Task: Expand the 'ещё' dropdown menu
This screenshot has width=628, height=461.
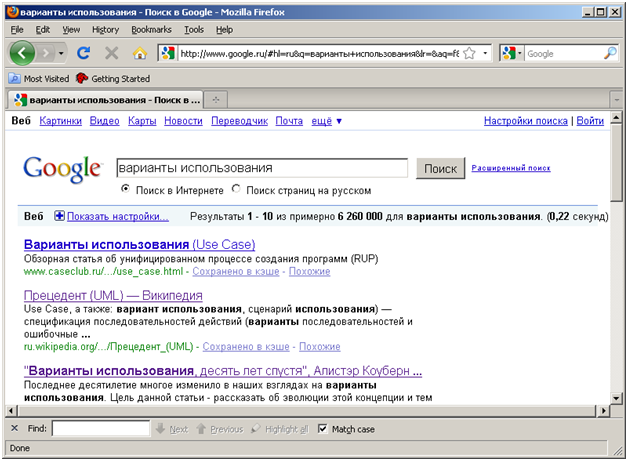Action: [327, 121]
